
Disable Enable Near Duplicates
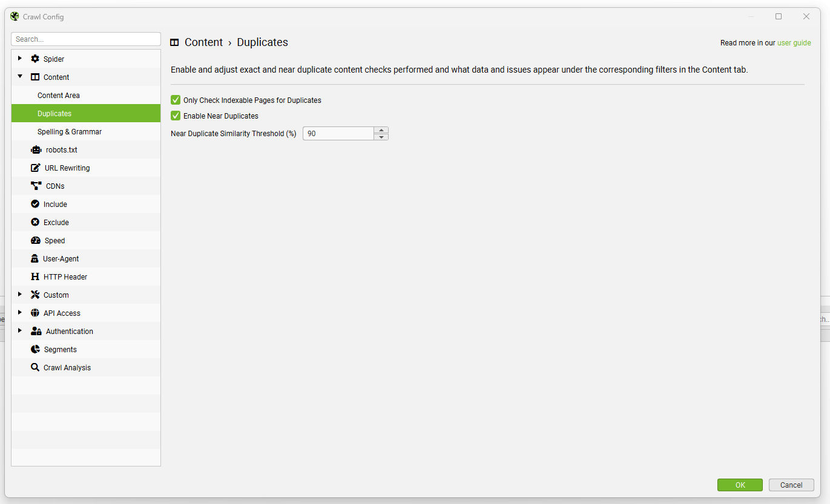tap(176, 116)
